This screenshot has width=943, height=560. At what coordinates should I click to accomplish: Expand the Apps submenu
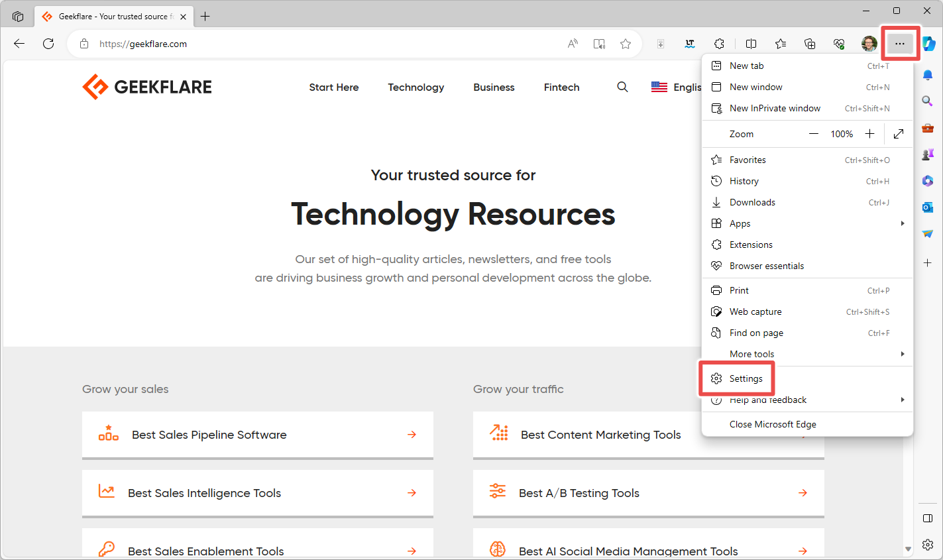(x=807, y=223)
